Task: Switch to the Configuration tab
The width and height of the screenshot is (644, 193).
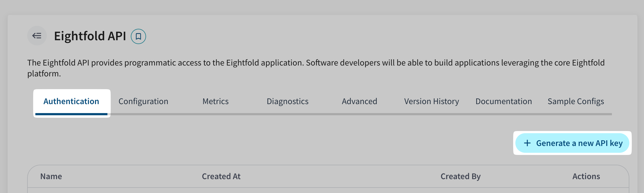Action: [143, 101]
